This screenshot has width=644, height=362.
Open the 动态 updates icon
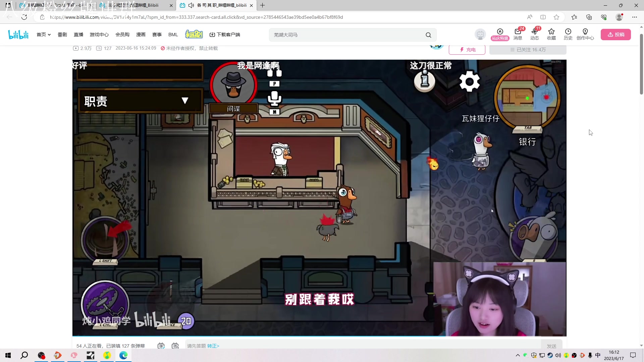[534, 34]
